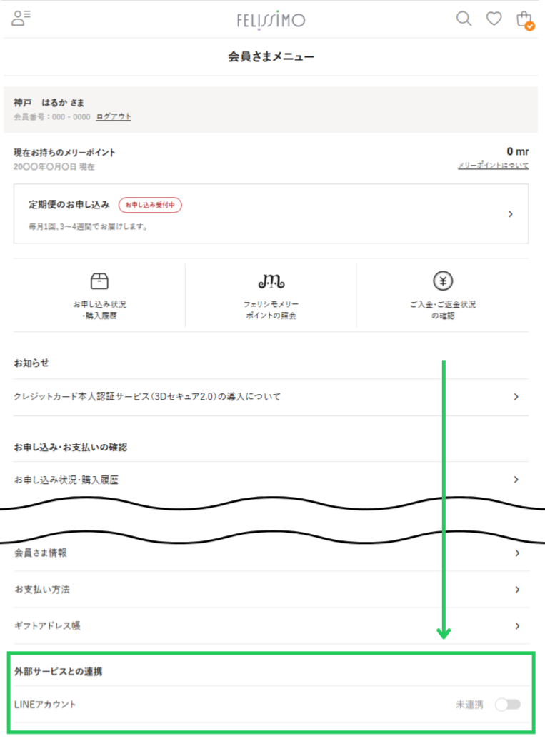Open the favorites heart icon

coord(494,19)
